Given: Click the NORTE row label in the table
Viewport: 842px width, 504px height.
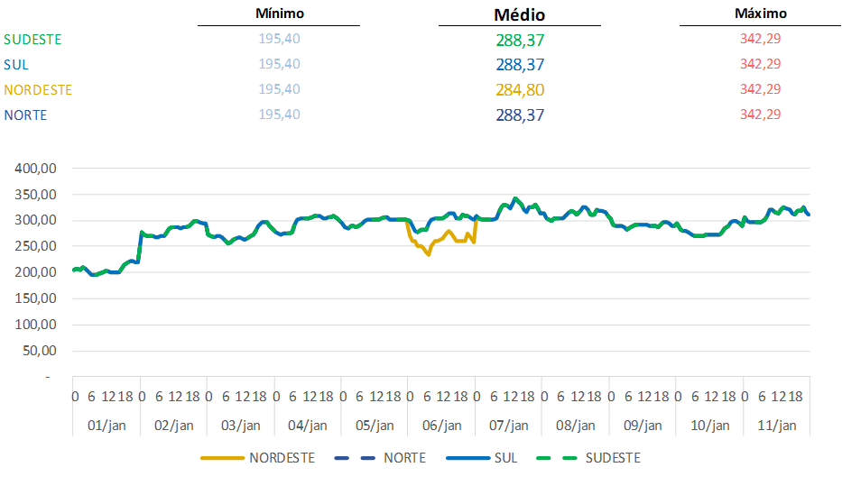Looking at the screenshot, I should point(25,115).
